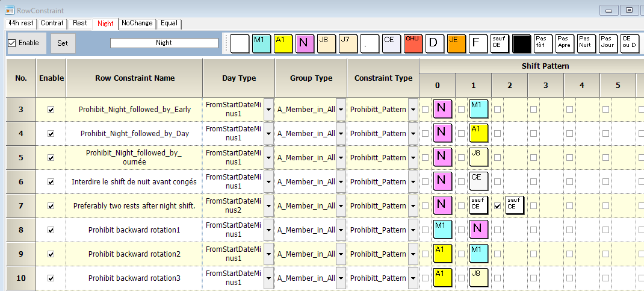Select the red CHU shift tile in toolbar

point(413,43)
